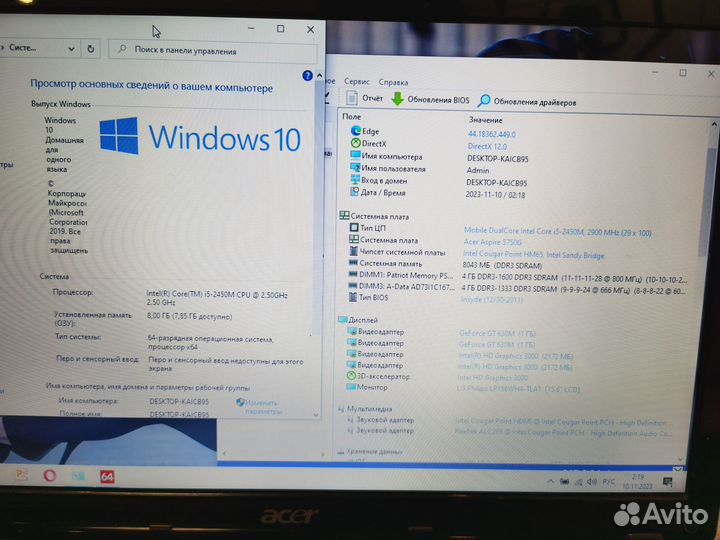This screenshot has width=720, height=540.
Task: Select the Имя пользователя row icon
Action: click(355, 168)
